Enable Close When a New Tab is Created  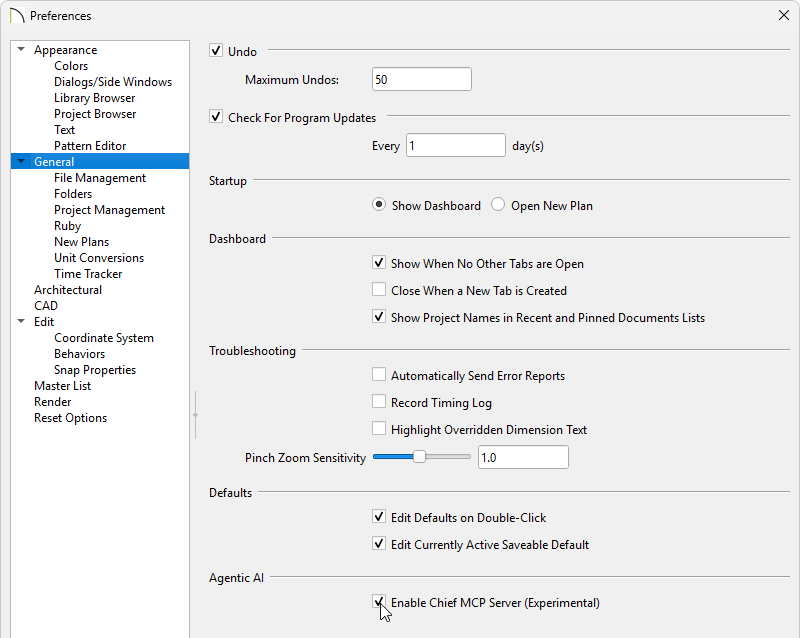pos(379,290)
